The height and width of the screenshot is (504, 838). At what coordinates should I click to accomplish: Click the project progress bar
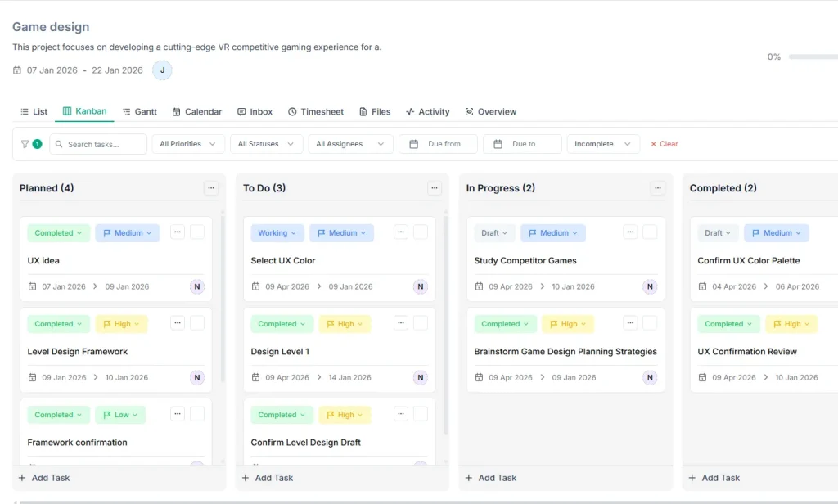(812, 57)
